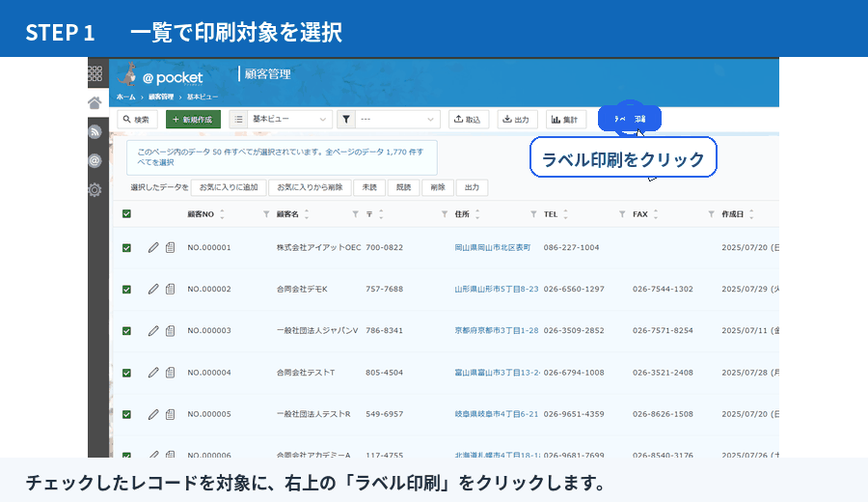Edit record NO.000005 with pencil icon
This screenshot has height=502, width=868.
click(x=153, y=414)
